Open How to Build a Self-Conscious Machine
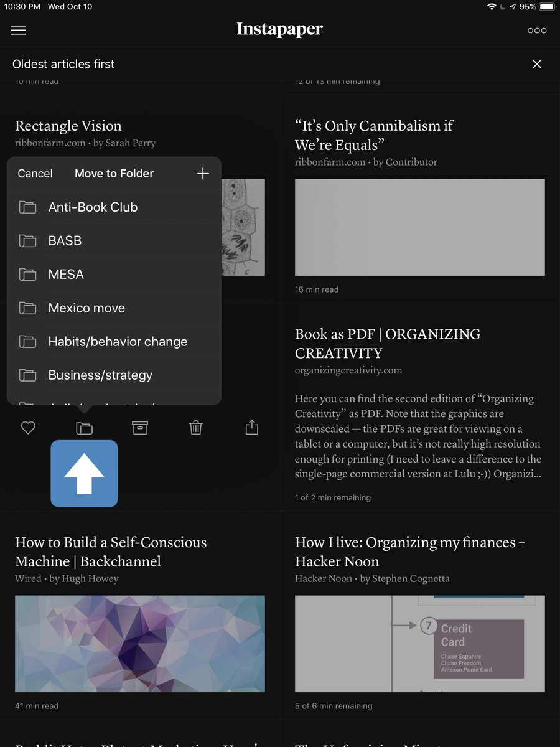 pyautogui.click(x=111, y=552)
